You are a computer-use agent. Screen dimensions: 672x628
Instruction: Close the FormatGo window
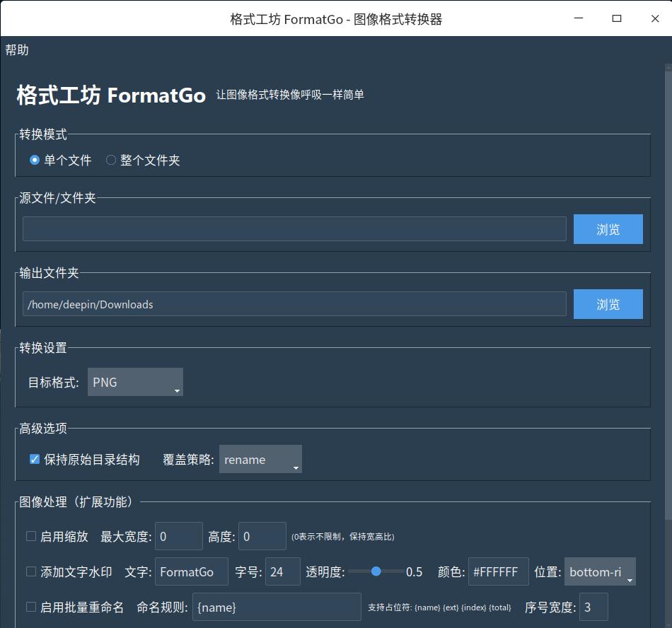[x=655, y=18]
